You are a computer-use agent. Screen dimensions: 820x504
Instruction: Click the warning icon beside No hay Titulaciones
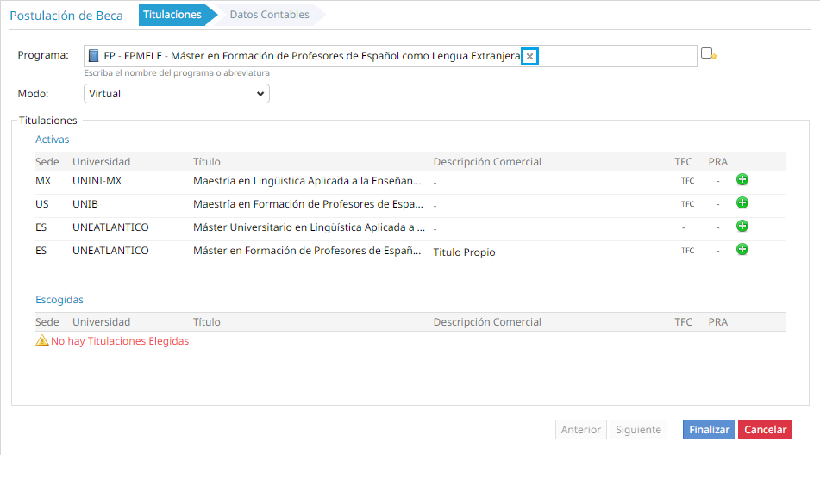click(41, 341)
